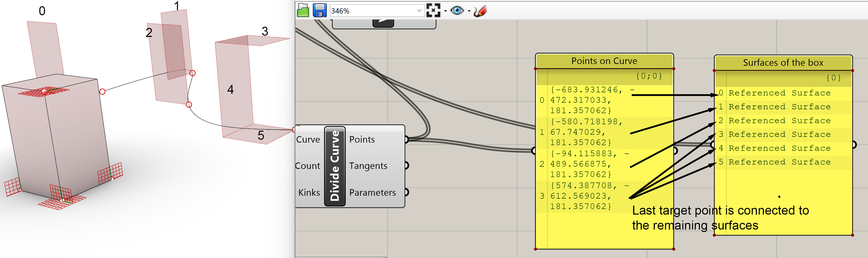Click the Count input on Divide Curve
The width and height of the screenshot is (868, 258).
pyautogui.click(x=307, y=166)
